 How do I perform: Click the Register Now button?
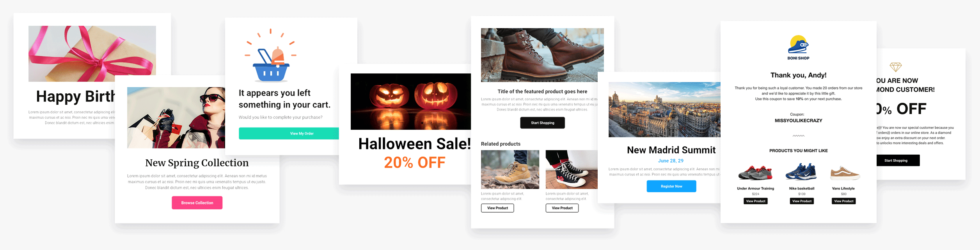pyautogui.click(x=671, y=186)
